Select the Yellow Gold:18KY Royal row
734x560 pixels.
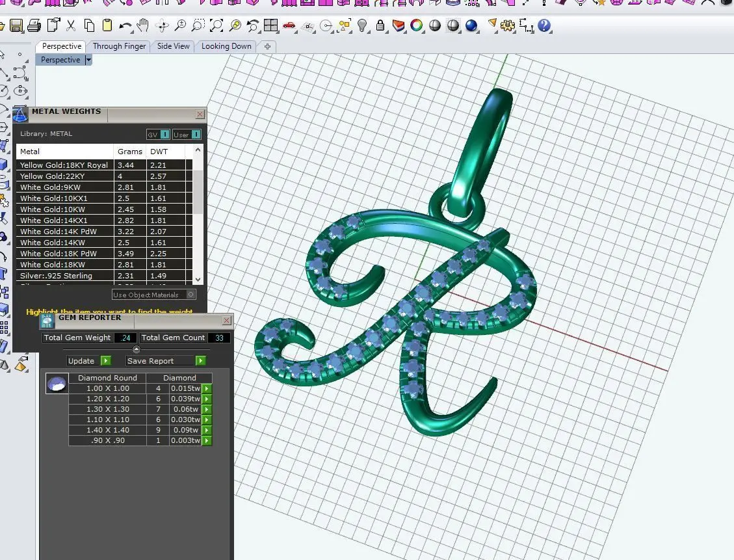pos(104,165)
